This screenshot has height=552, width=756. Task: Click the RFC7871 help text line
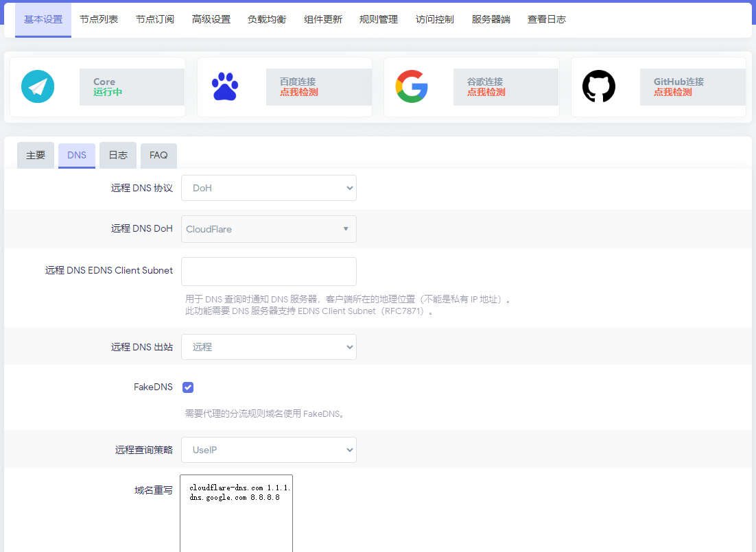(309, 311)
